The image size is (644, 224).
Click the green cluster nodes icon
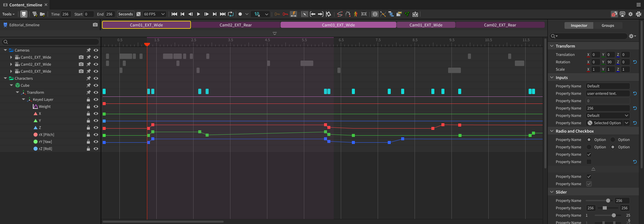[407, 14]
